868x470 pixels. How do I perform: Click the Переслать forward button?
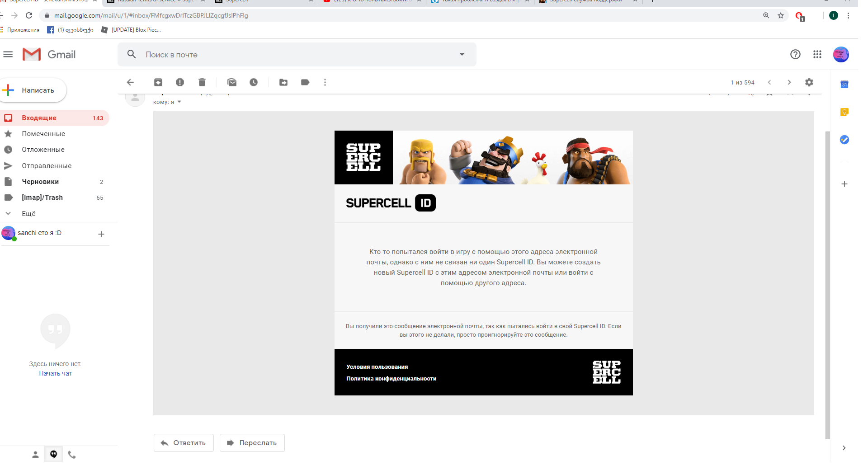(x=252, y=443)
